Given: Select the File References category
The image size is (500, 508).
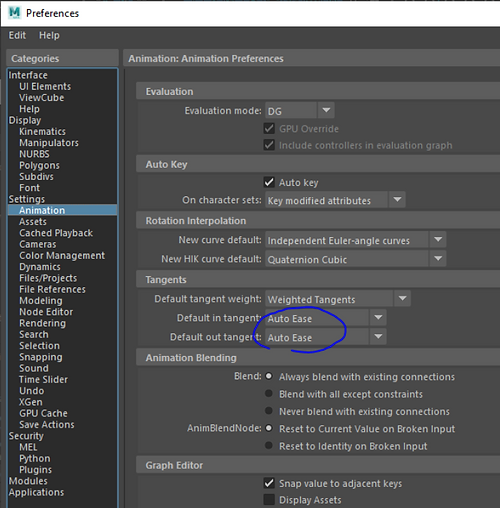Looking at the screenshot, I should pos(52,289).
